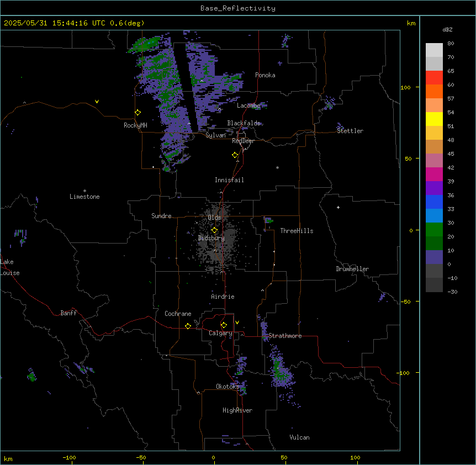
Task: Click the yellow diamond marker above RockyMH
Action: tap(138, 113)
